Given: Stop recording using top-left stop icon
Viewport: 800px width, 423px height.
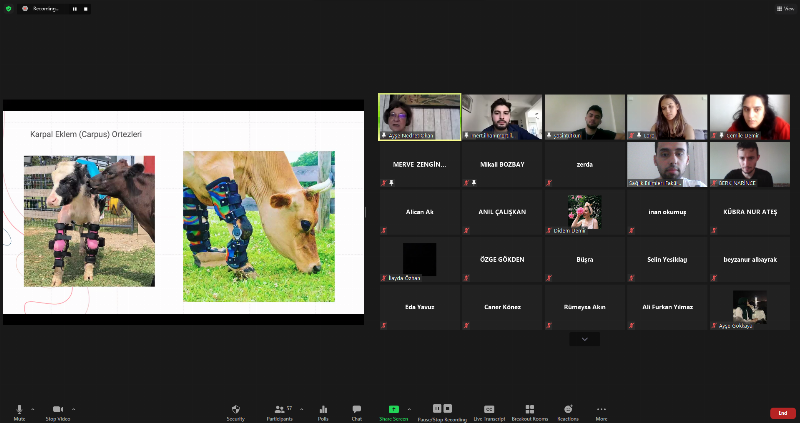Looking at the screenshot, I should 85,8.
